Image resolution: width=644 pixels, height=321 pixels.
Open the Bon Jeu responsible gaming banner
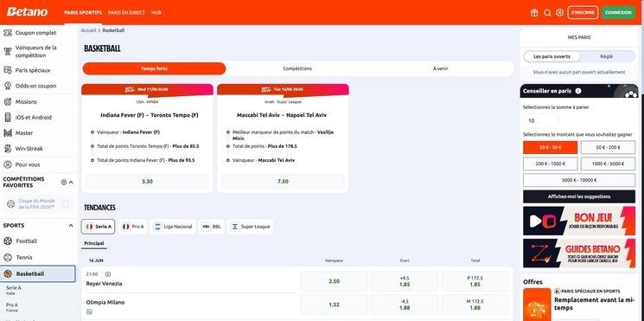[579, 221]
